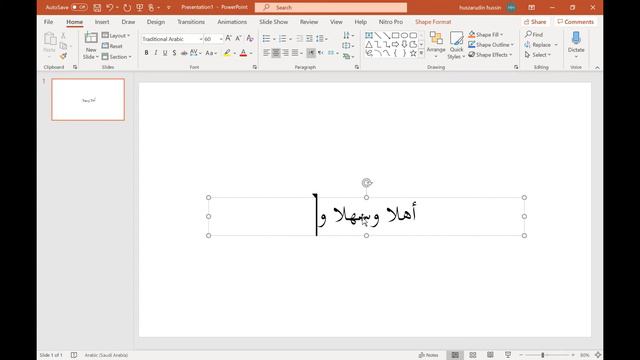Screen dimensions: 640x360
Task: Expand the Section dropdown
Action: pos(117,57)
